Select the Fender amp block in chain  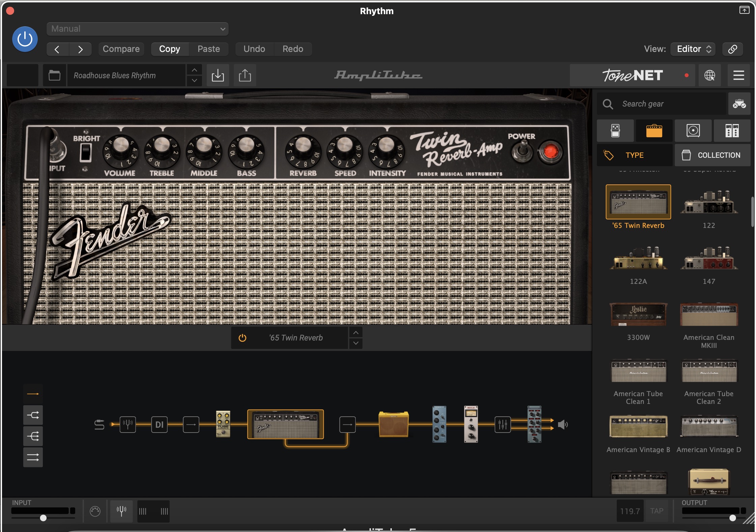point(286,424)
